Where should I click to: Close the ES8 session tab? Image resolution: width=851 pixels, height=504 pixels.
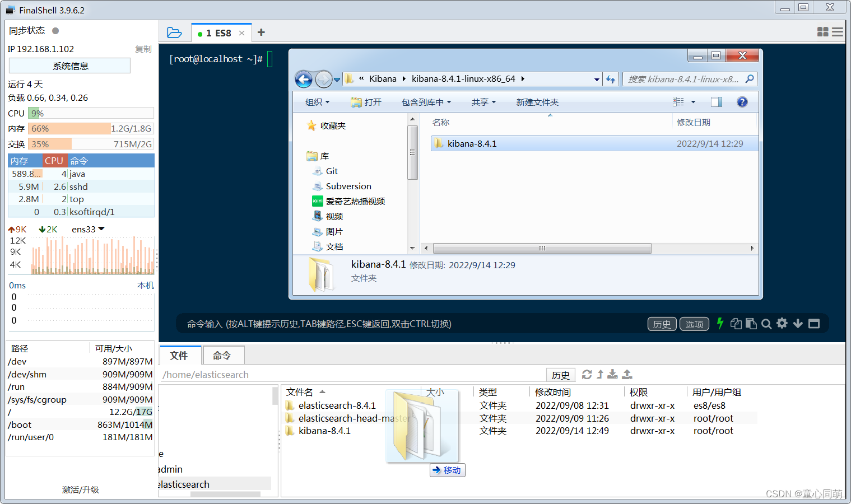pos(242,33)
